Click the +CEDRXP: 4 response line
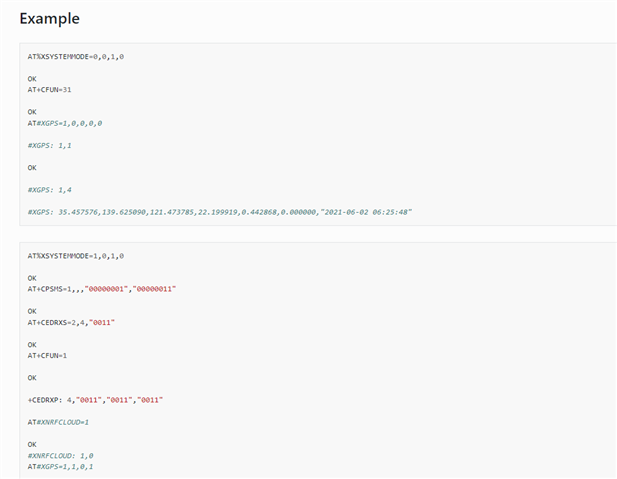Viewport: 617px width, 479px height. (95, 400)
